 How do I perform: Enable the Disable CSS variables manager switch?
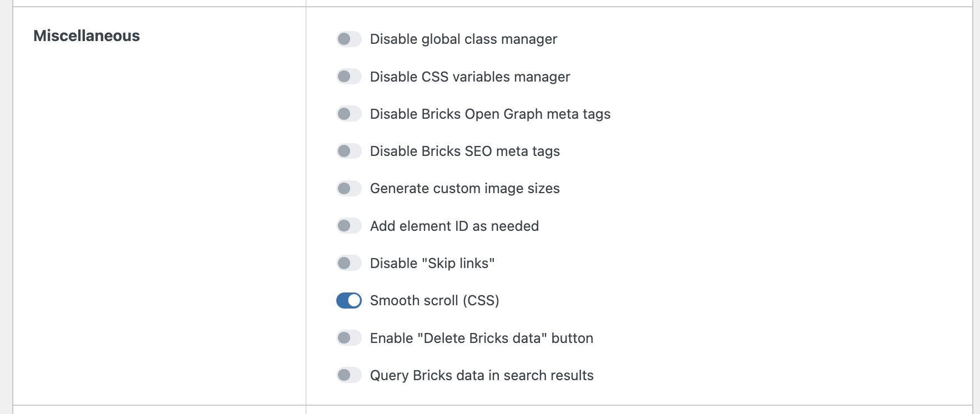pyautogui.click(x=348, y=77)
